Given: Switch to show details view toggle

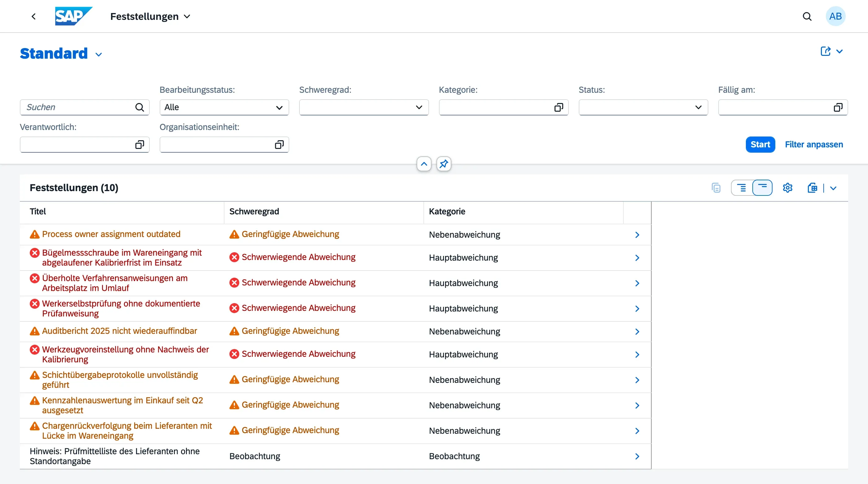Looking at the screenshot, I should tap(741, 188).
